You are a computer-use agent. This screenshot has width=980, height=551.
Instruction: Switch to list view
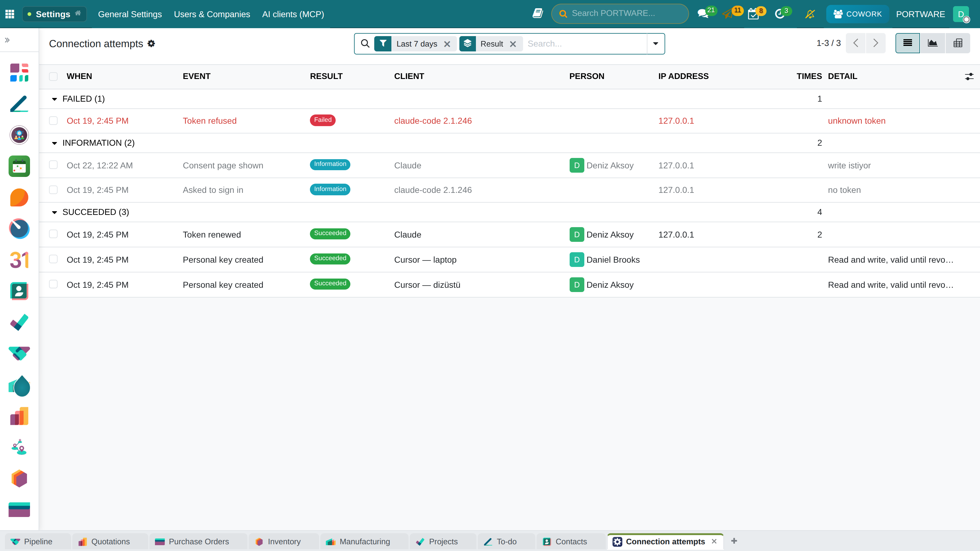coord(907,43)
